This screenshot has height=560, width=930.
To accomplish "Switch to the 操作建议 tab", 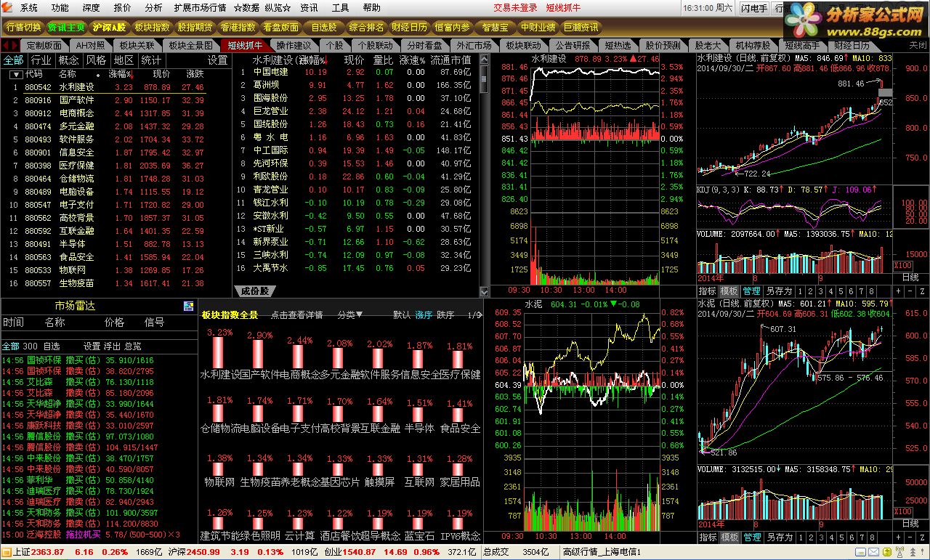I will 294,45.
